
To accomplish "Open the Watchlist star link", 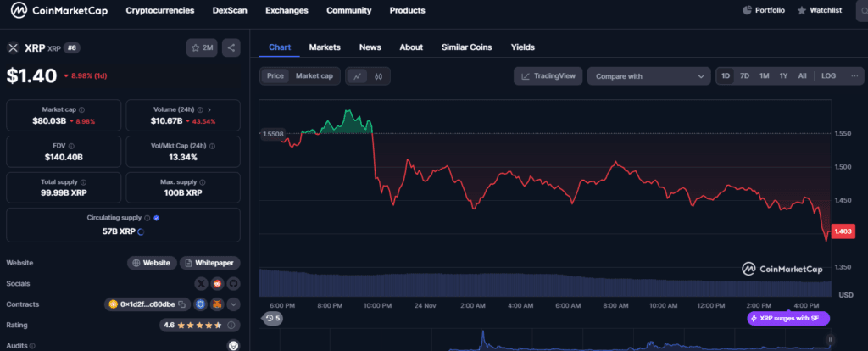I will click(x=820, y=10).
